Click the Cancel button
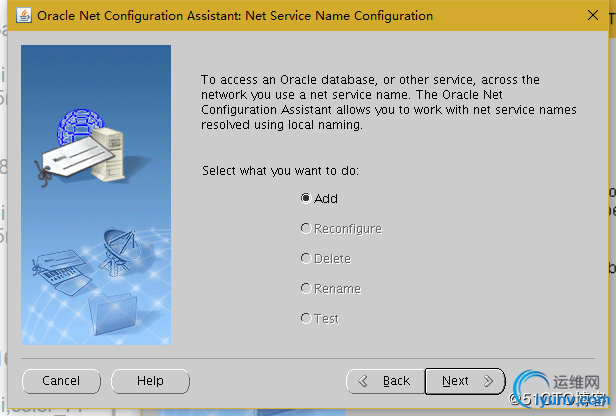Screen dimensions: 616x416 [x=61, y=381]
